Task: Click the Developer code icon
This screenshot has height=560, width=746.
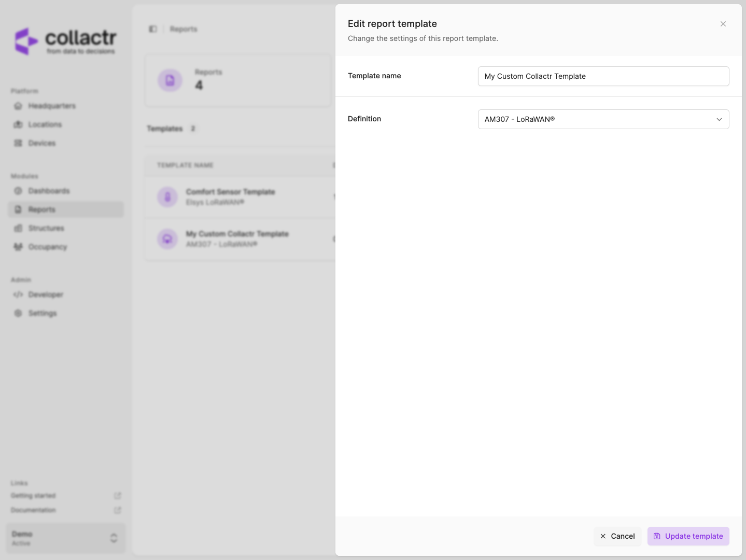Action: tap(18, 295)
